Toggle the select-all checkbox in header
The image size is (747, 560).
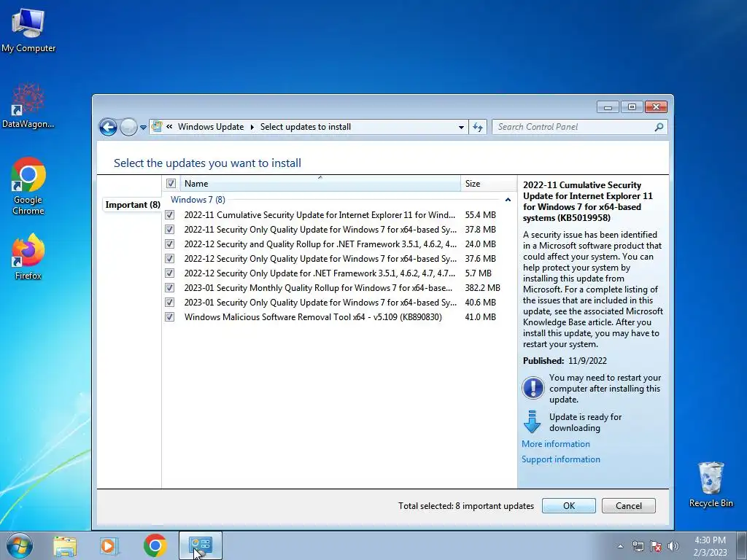pyautogui.click(x=171, y=183)
